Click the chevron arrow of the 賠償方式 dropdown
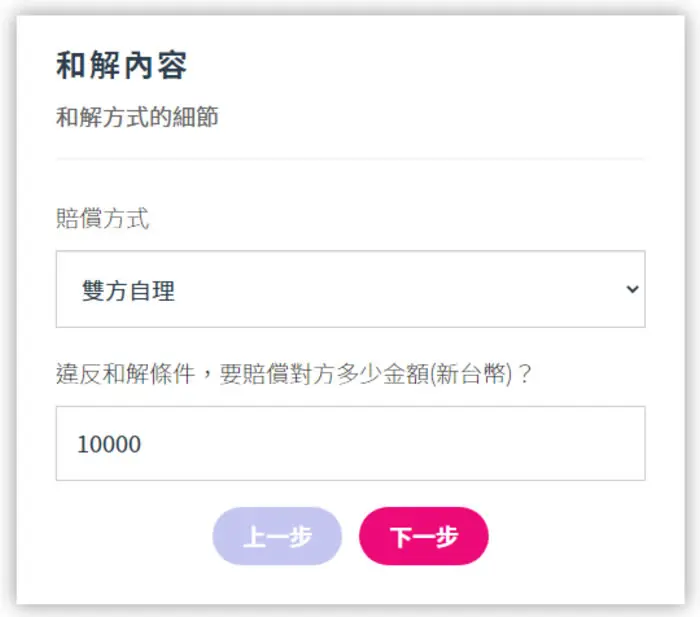700x617 pixels. click(x=632, y=289)
